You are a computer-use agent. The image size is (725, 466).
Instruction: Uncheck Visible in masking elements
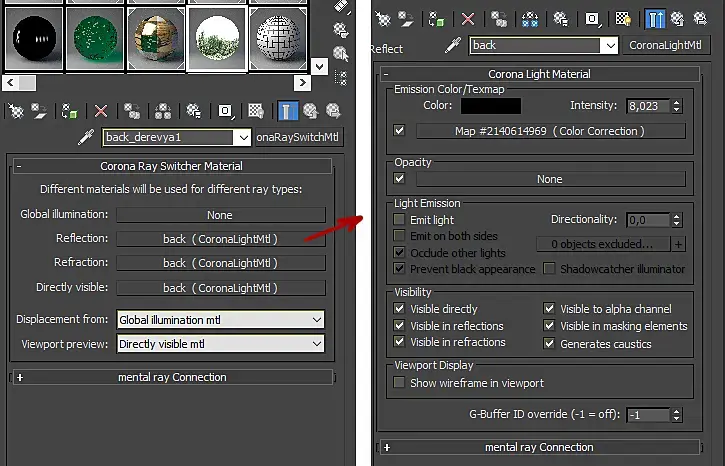(549, 325)
